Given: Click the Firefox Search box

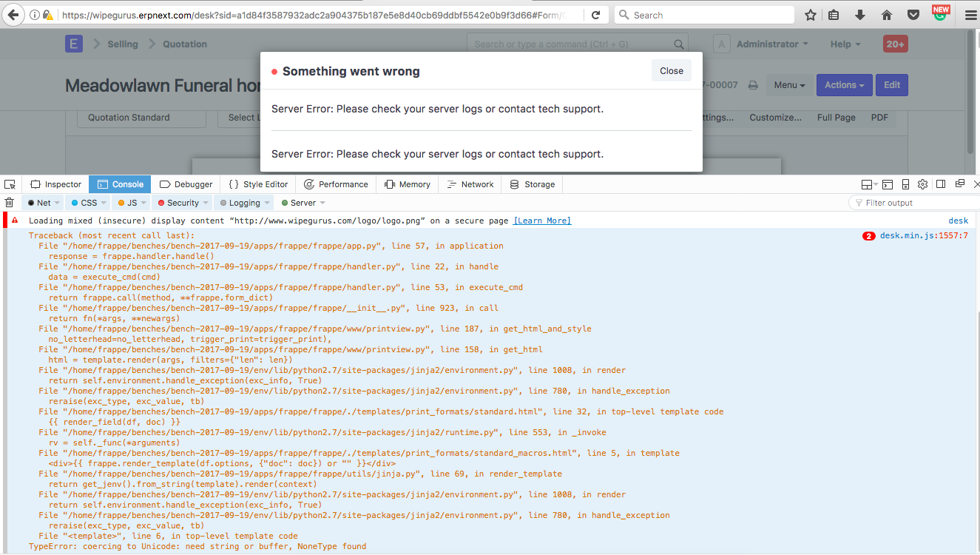Looking at the screenshot, I should pos(704,15).
